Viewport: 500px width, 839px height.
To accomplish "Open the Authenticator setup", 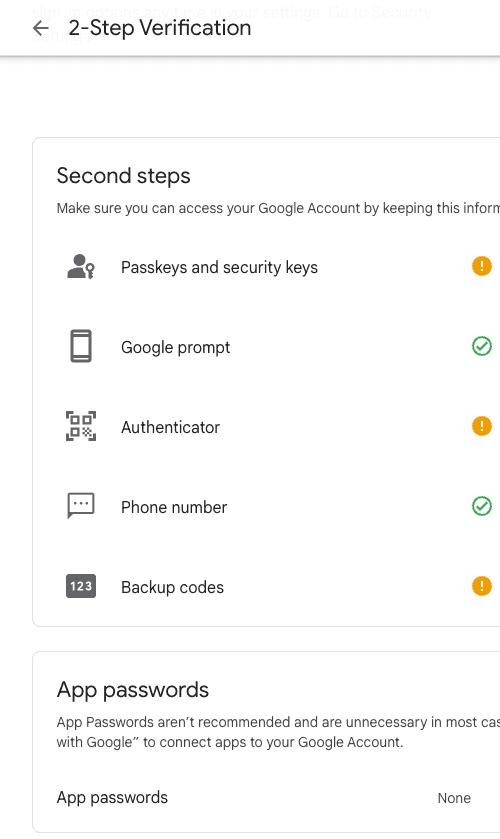I will click(267, 426).
